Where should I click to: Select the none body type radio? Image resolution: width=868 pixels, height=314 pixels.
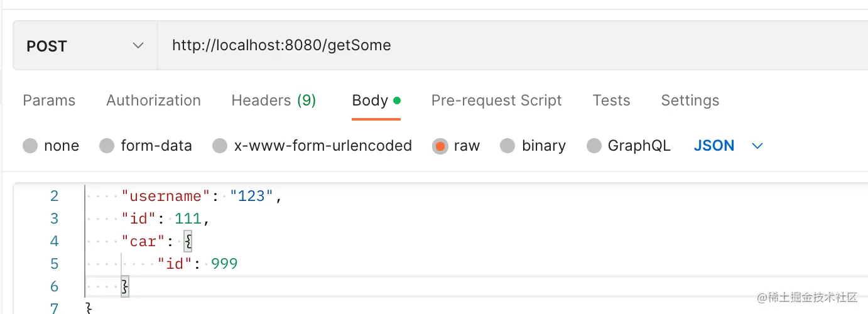coord(30,146)
